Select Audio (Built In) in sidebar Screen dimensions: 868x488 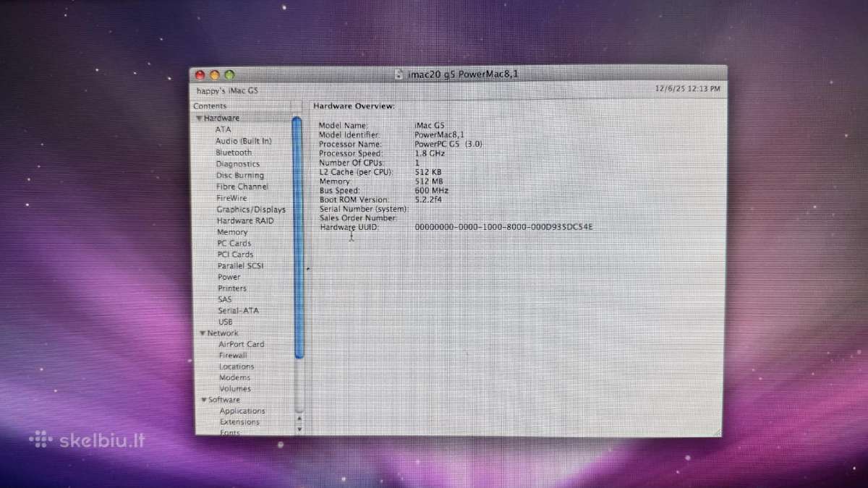244,141
